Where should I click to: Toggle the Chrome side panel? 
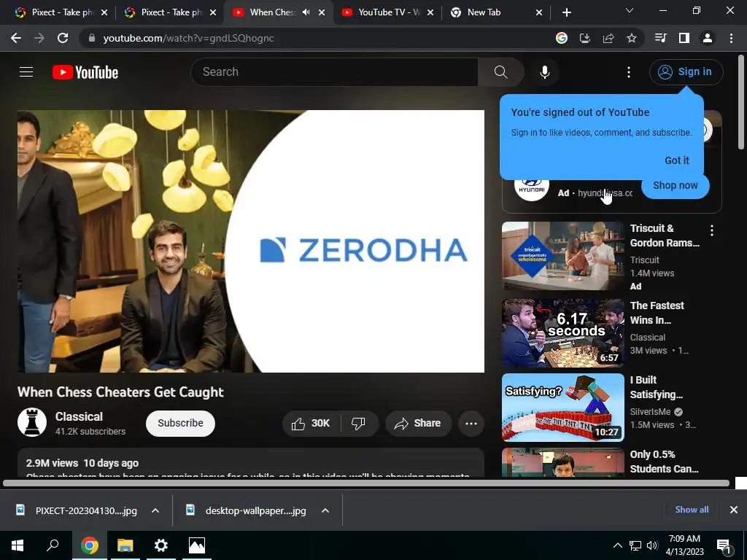684,38
